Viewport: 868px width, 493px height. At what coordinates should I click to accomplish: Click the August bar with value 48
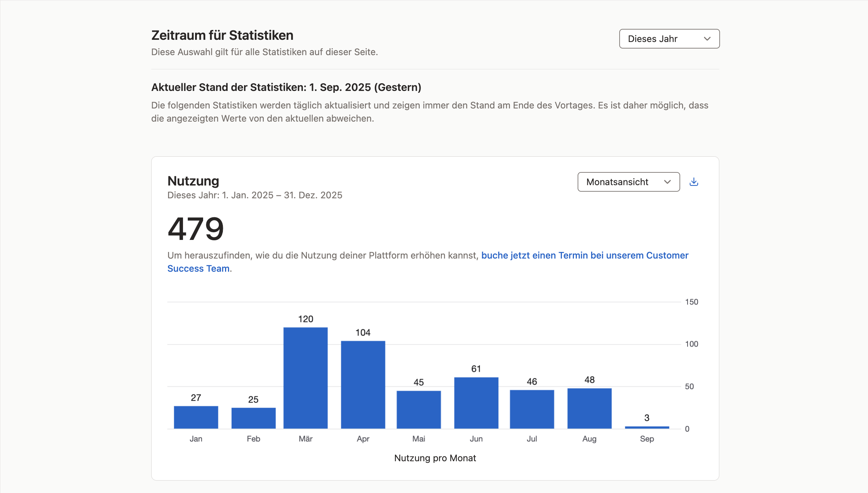[x=589, y=408]
